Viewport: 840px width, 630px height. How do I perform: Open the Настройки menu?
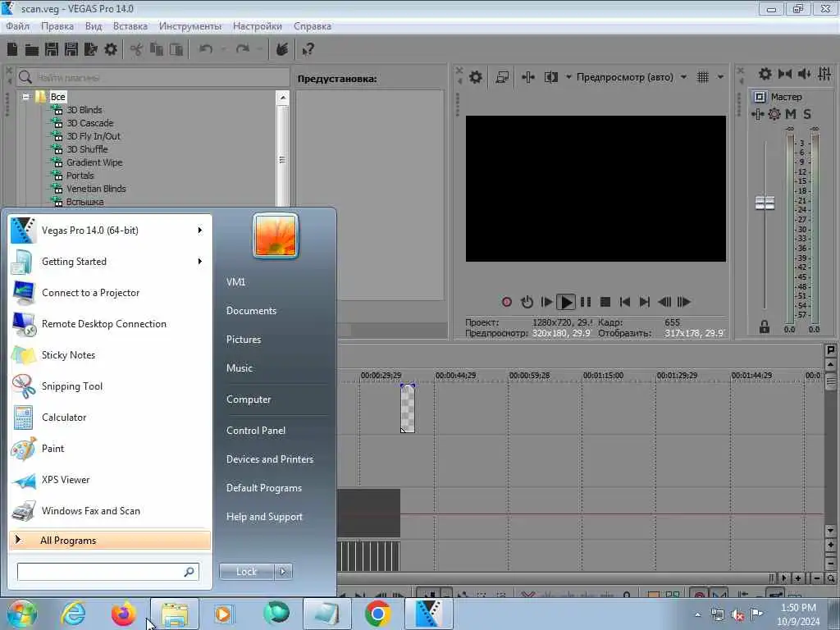[257, 26]
